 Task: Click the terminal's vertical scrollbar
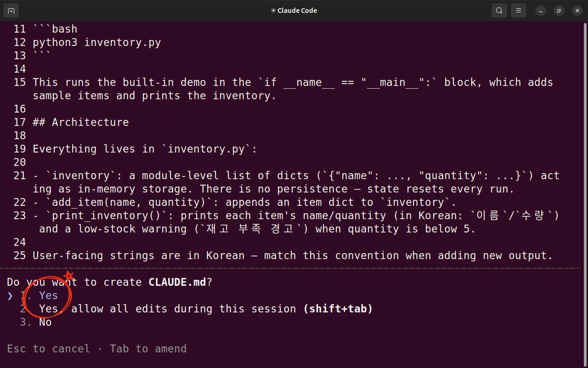click(585, 195)
